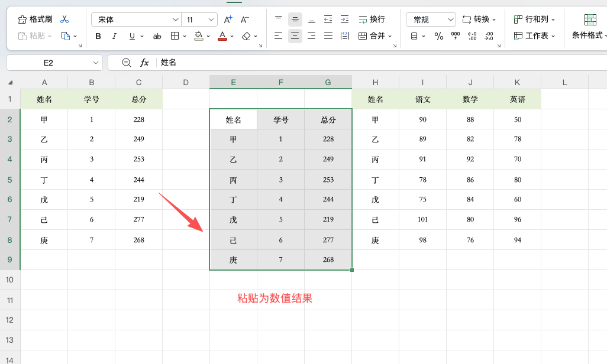Open the number group dialog launcher
Image resolution: width=607 pixels, height=364 pixels.
pos(499,45)
